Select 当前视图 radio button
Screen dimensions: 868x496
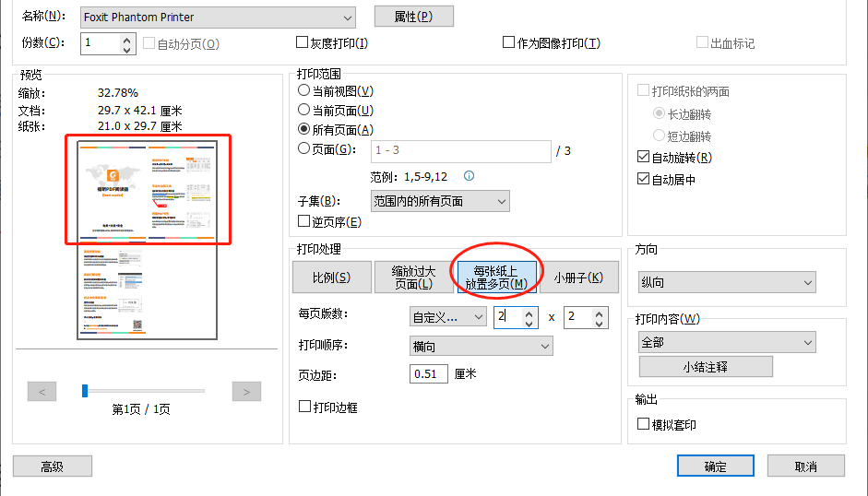303,90
